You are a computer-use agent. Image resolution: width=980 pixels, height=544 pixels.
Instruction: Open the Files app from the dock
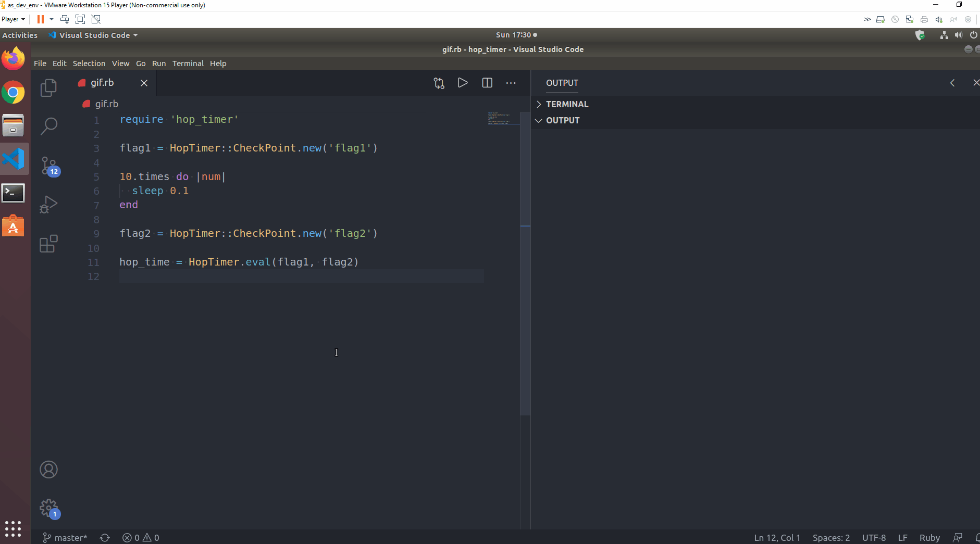coord(13,126)
